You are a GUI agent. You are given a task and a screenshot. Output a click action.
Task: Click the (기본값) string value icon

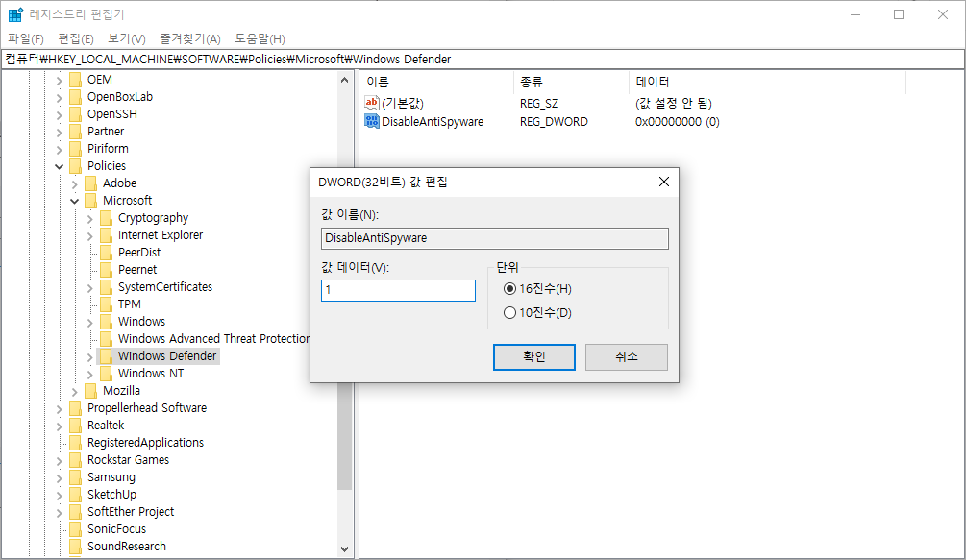pyautogui.click(x=374, y=104)
